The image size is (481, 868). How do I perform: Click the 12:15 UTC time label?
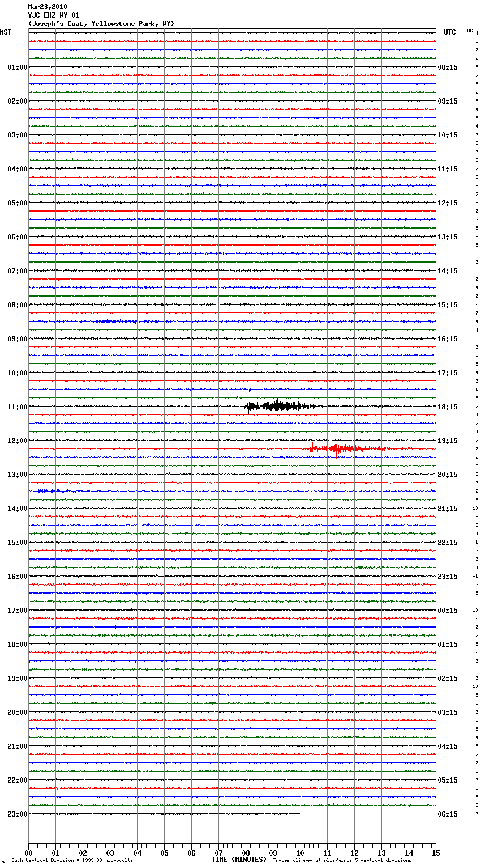pos(448,203)
